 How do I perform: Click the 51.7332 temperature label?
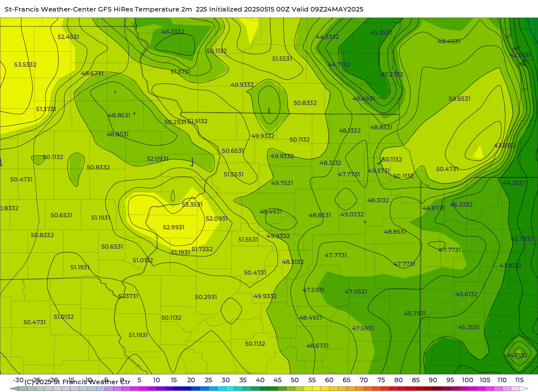[x=202, y=249]
